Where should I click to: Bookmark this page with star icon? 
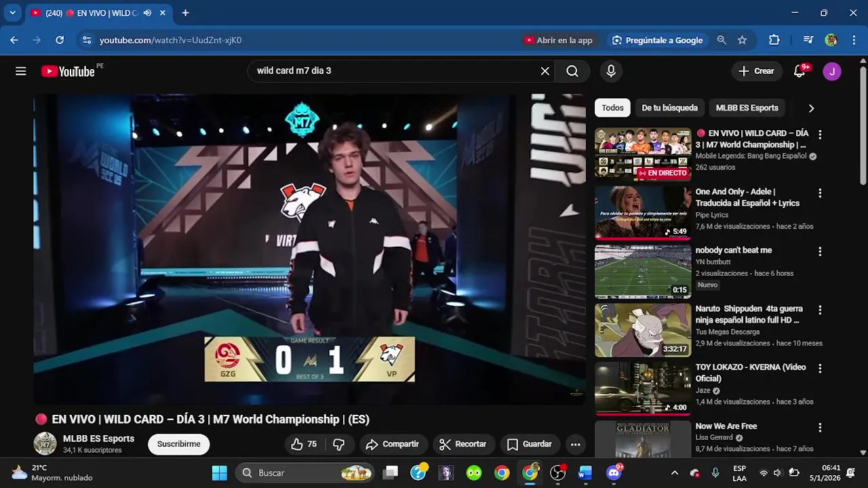(742, 40)
